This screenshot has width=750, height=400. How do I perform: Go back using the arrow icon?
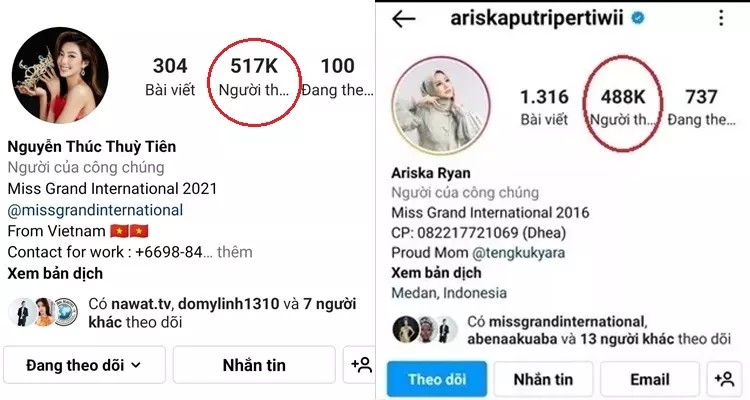click(404, 19)
